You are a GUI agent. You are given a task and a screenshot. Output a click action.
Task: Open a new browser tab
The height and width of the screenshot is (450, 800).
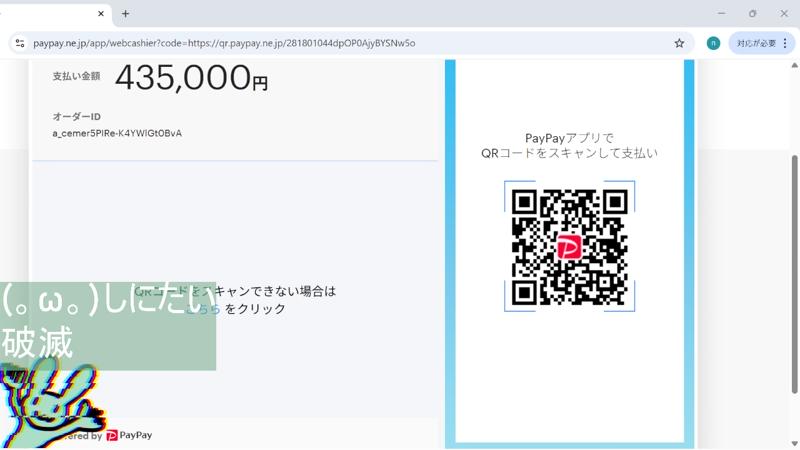pyautogui.click(x=126, y=14)
